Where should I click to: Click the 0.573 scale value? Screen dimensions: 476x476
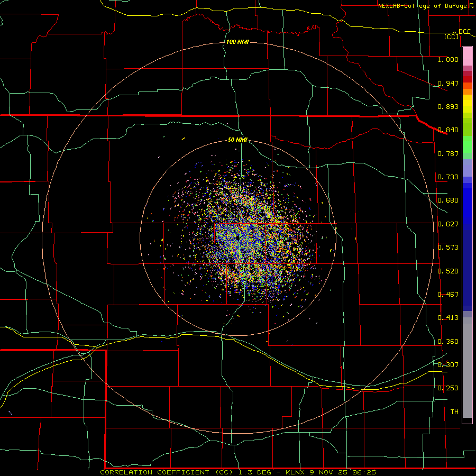pos(448,248)
